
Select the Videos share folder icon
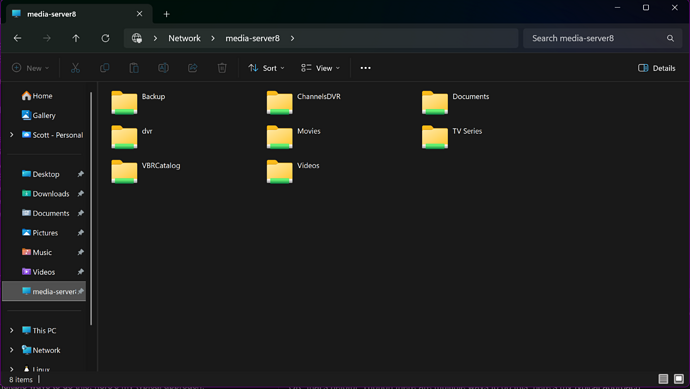coord(279,171)
